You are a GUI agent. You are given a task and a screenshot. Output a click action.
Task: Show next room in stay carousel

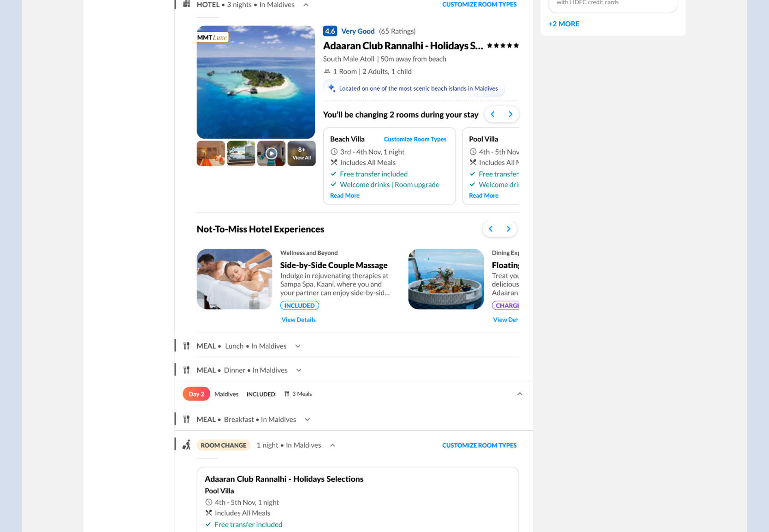point(510,114)
